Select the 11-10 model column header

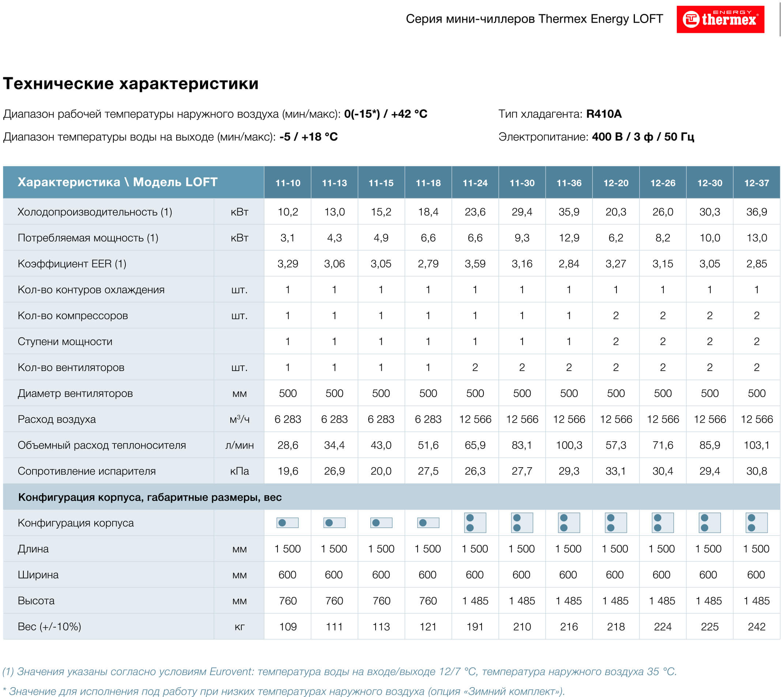coord(288,183)
